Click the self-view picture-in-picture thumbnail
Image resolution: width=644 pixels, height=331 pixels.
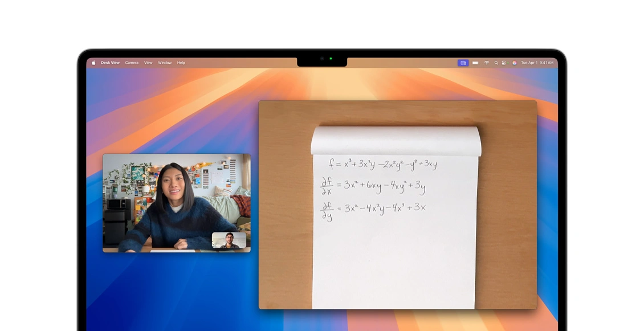point(229,240)
